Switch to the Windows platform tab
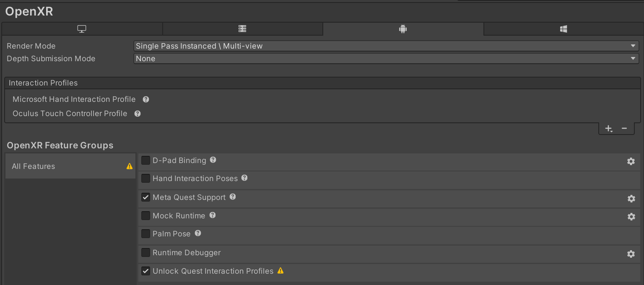Viewport: 644px width, 285px height. 563,28
